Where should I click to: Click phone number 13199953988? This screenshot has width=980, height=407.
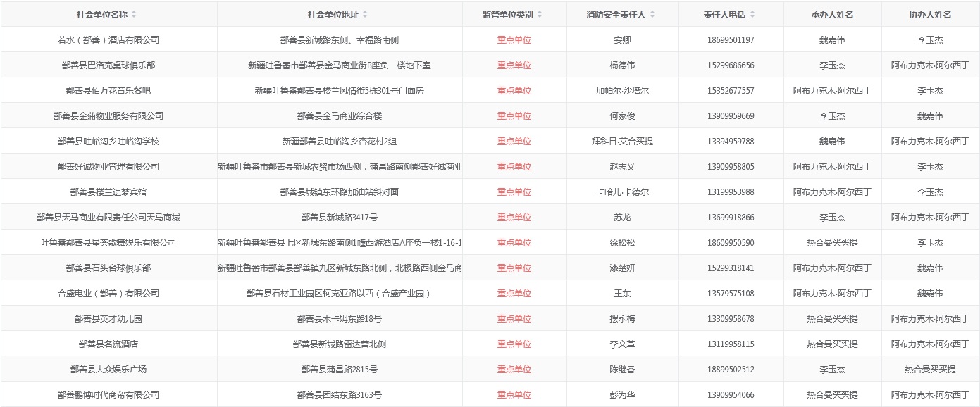[x=731, y=192]
